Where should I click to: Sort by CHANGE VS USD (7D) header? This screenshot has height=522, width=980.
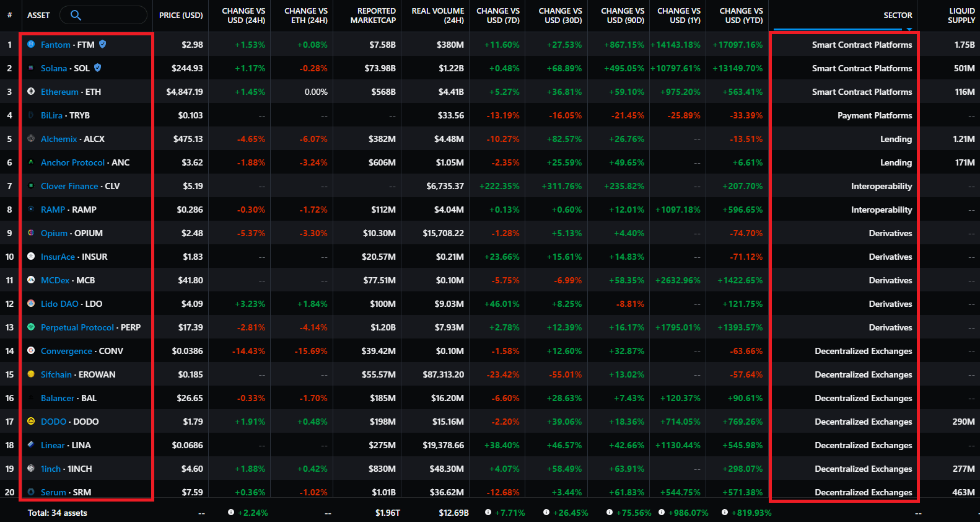pos(498,15)
